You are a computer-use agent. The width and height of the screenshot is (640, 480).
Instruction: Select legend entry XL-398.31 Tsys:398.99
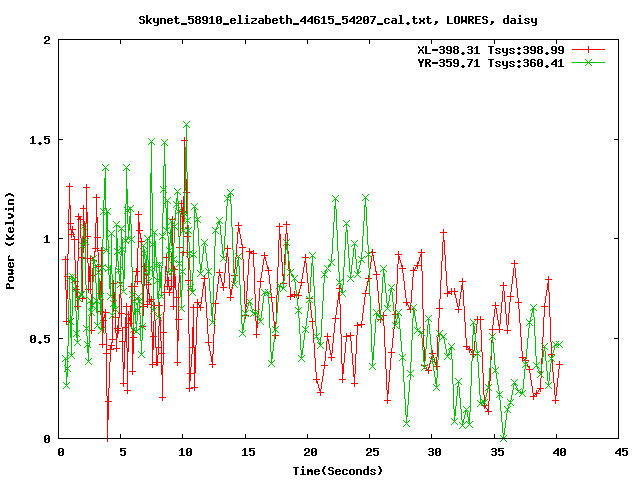pyautogui.click(x=491, y=50)
